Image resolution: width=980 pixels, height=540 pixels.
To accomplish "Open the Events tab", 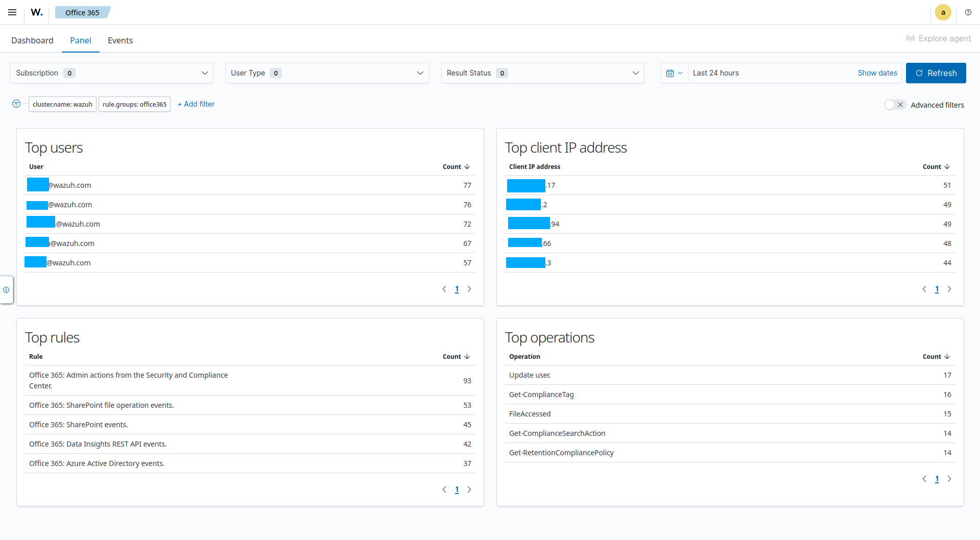I will (x=120, y=40).
